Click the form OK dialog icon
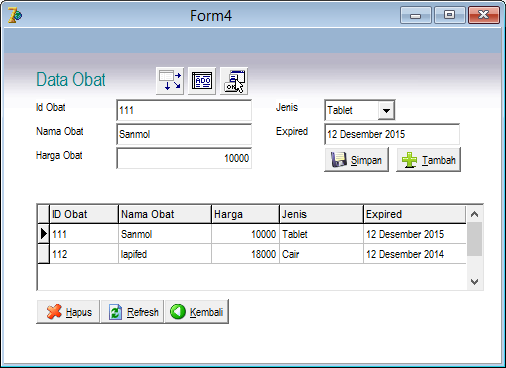The image size is (506, 368). tap(234, 81)
